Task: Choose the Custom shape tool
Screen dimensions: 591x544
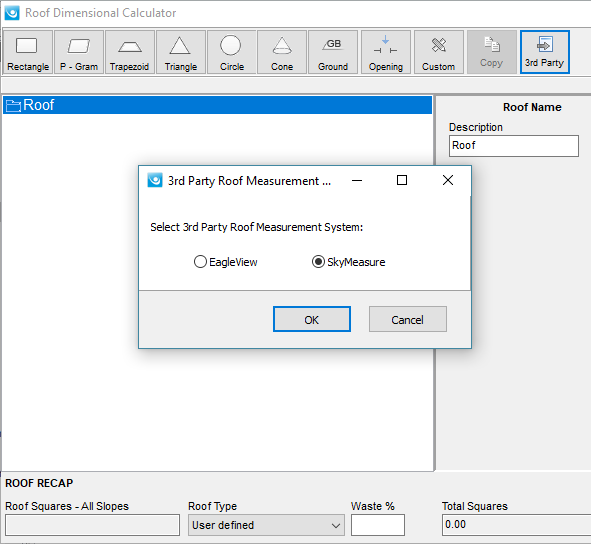Action: tap(439, 52)
